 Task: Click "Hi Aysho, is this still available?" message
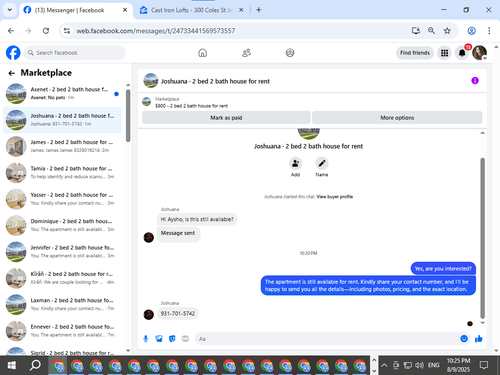click(x=197, y=219)
